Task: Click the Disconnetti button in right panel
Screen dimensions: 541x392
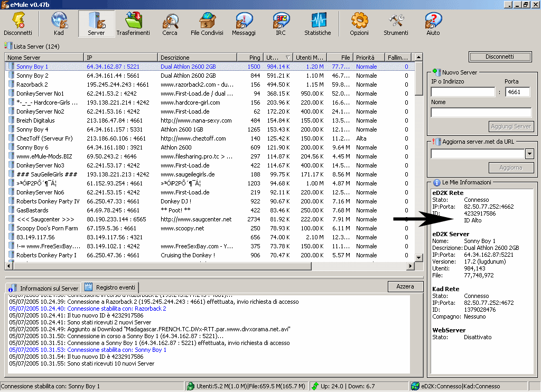Action: [x=499, y=57]
